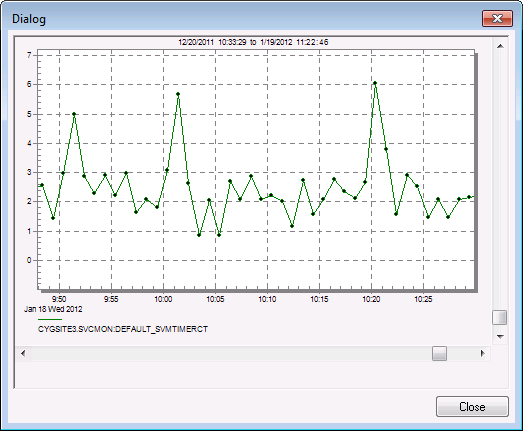Click the horizontal scrollbar left arrow

pyautogui.click(x=23, y=353)
